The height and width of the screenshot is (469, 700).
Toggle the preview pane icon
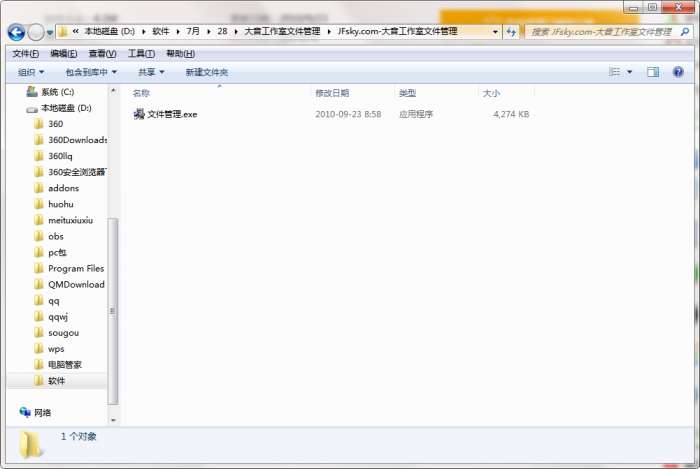(x=653, y=72)
